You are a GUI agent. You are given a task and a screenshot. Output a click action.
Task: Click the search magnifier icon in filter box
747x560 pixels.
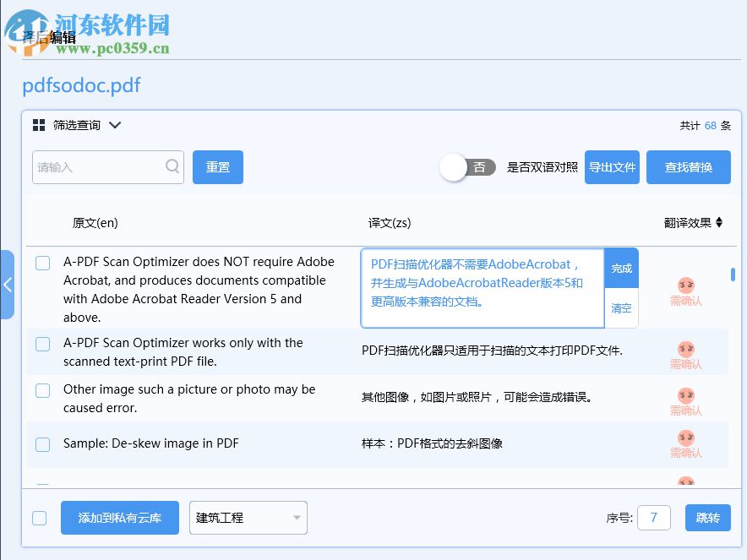[172, 166]
